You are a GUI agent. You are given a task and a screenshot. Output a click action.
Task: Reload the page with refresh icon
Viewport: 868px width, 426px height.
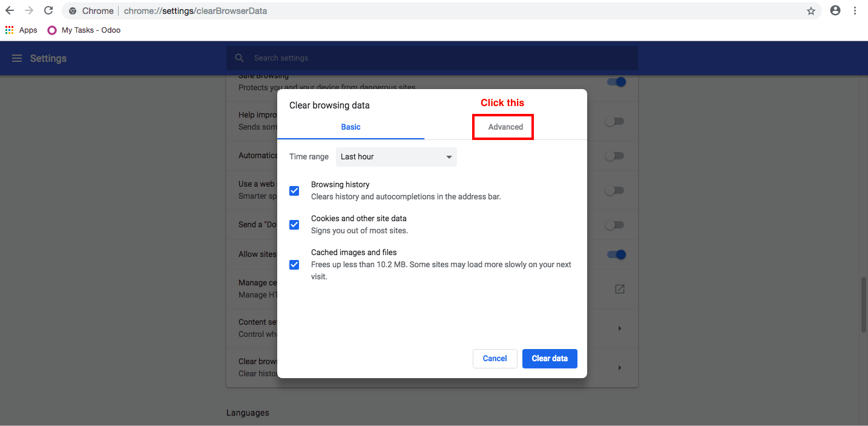click(48, 11)
